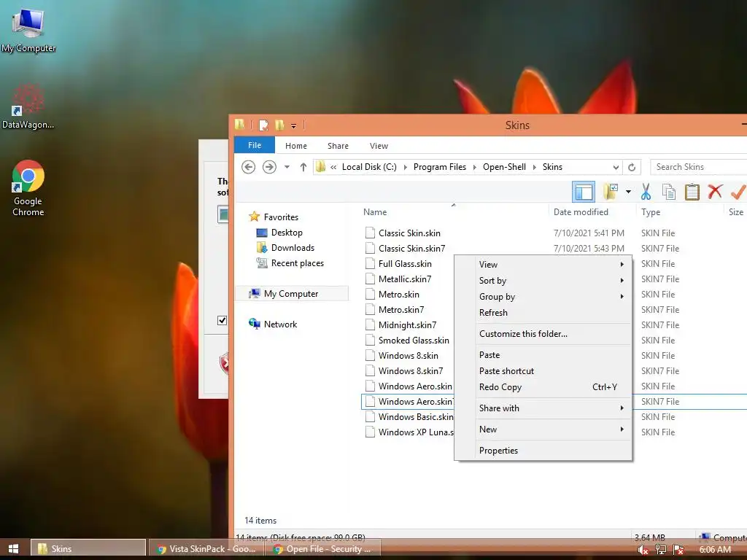Open Desktop in navigation pane

coord(279,233)
